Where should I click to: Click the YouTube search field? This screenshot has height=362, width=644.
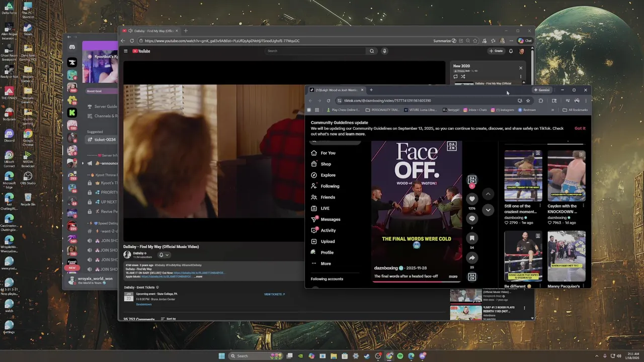point(316,51)
